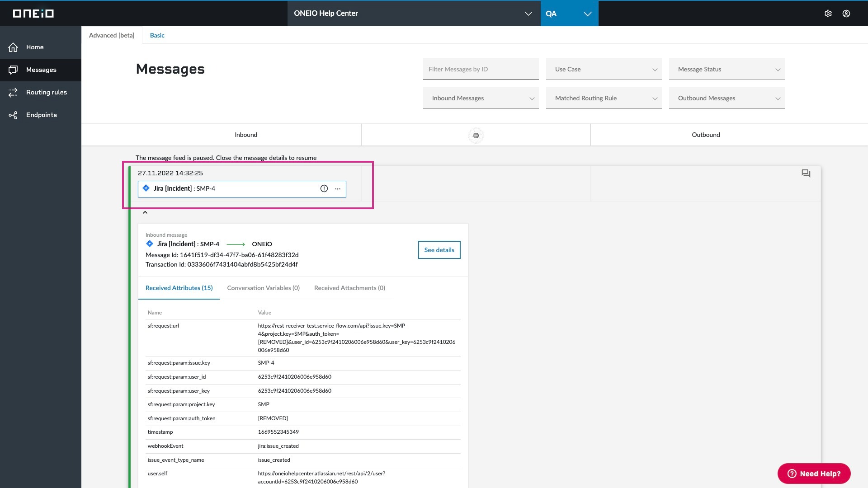
Task: Click the sf:request:url value link text
Action: point(356,338)
